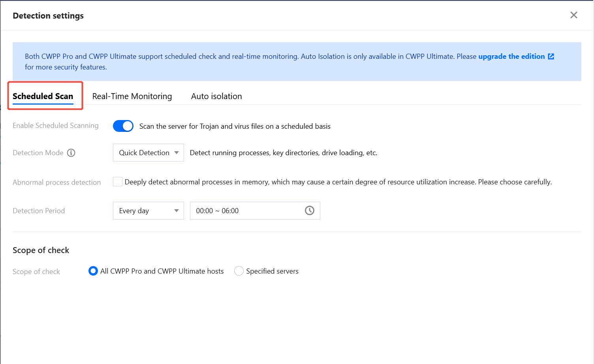Click the Detection Mode label text
This screenshot has width=594, height=364.
[x=38, y=153]
